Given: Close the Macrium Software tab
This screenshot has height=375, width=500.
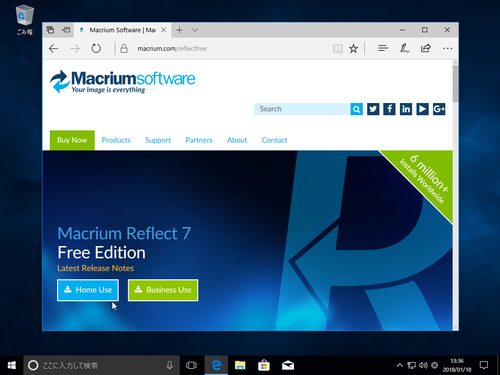Looking at the screenshot, I should (164, 30).
